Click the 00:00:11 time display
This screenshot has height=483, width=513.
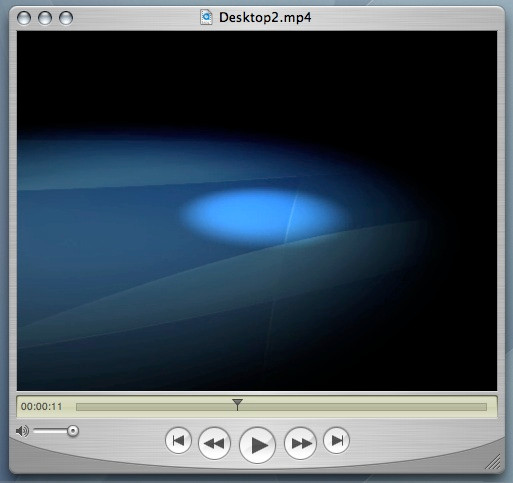(42, 407)
